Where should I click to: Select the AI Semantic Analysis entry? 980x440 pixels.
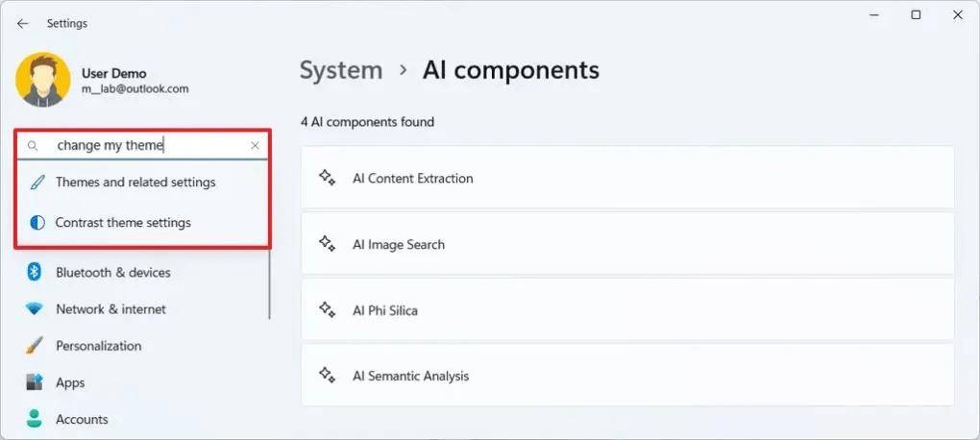(626, 377)
